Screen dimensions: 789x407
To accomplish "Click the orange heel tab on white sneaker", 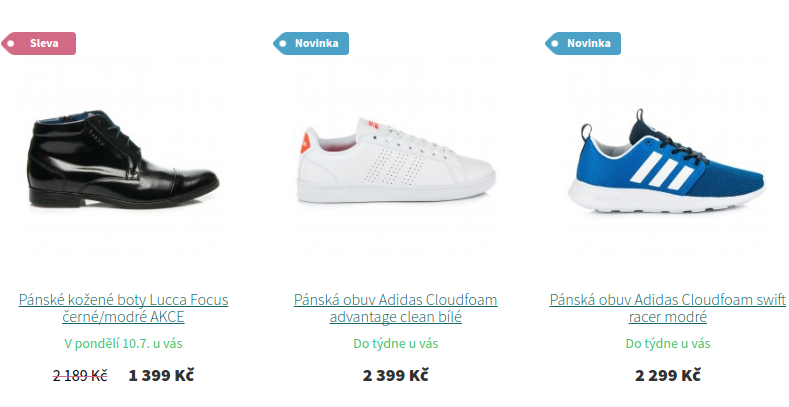I will (305, 142).
